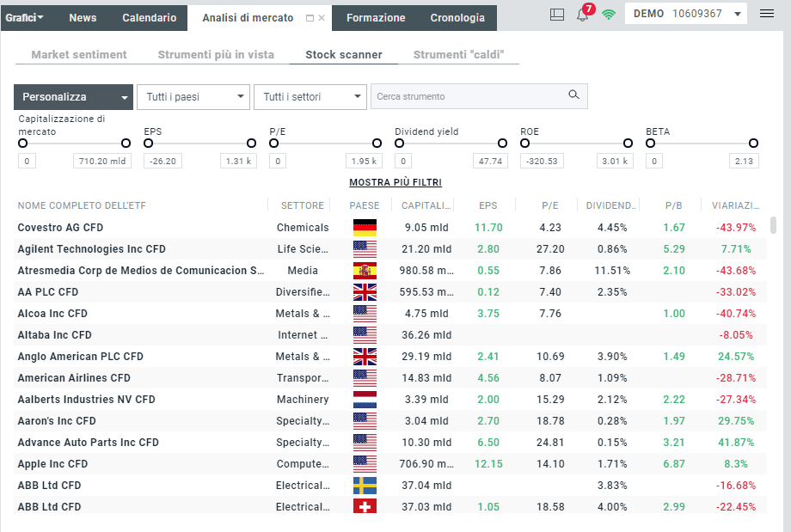Click US flag in Aaron's Inc row
Viewport: 791px width, 532px height.
[365, 421]
